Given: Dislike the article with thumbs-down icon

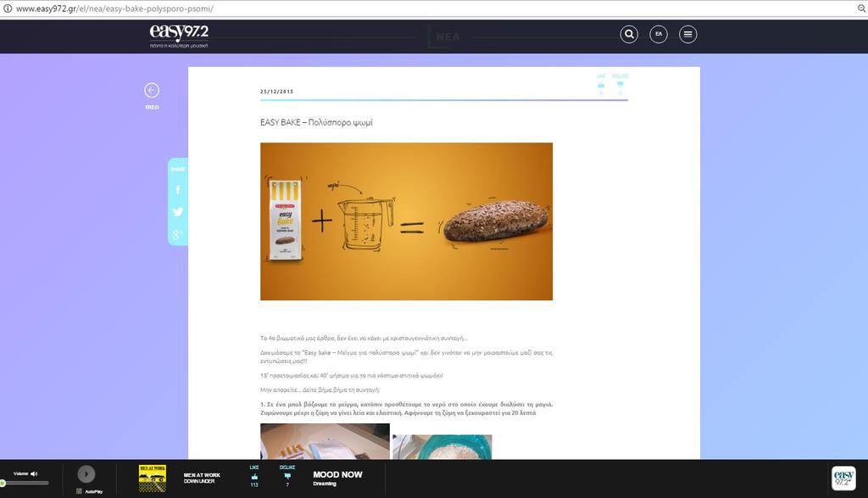Looking at the screenshot, I should point(620,85).
